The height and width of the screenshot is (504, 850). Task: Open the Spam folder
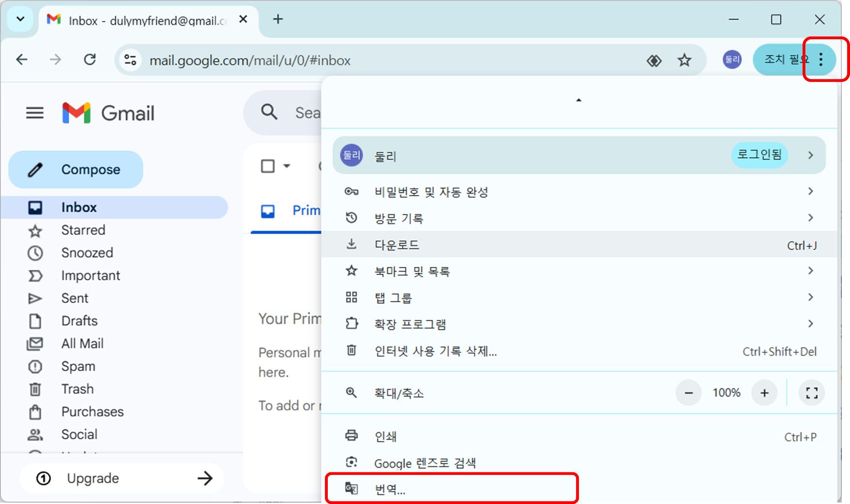click(114, 366)
